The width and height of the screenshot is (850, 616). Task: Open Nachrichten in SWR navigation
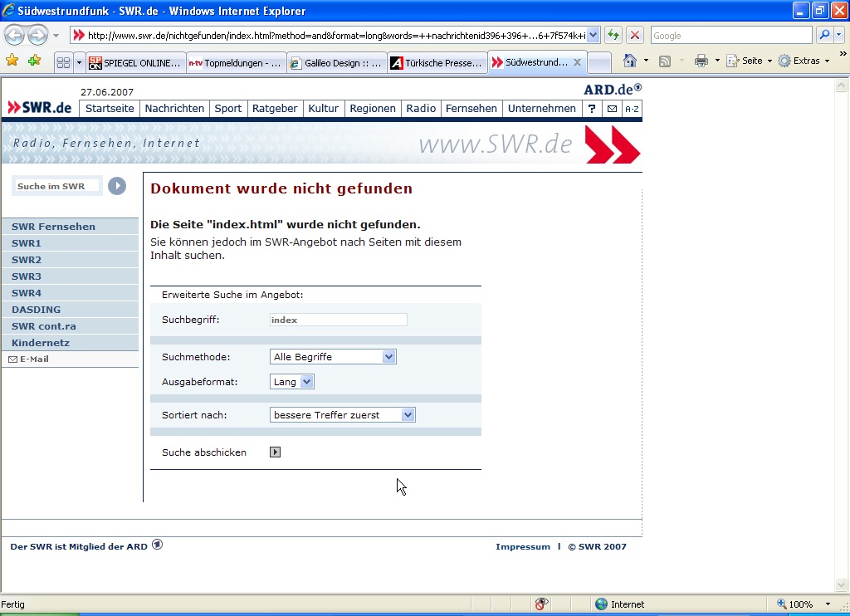[174, 109]
